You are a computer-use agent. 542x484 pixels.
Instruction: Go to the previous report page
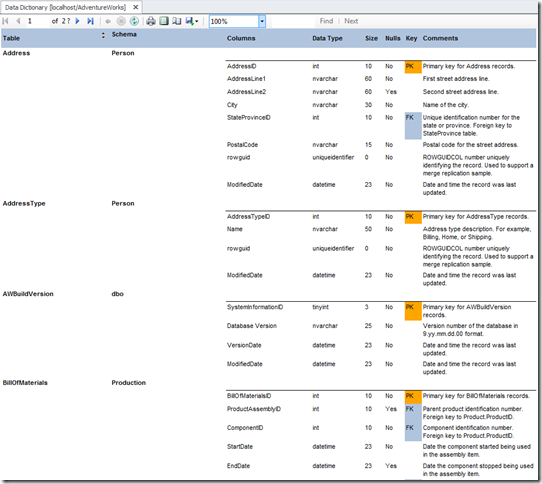click(x=18, y=21)
